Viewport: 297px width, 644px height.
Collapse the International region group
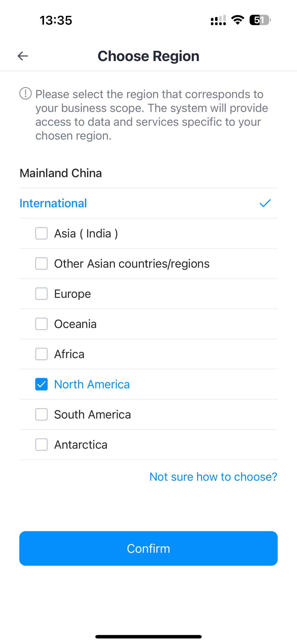pos(53,203)
